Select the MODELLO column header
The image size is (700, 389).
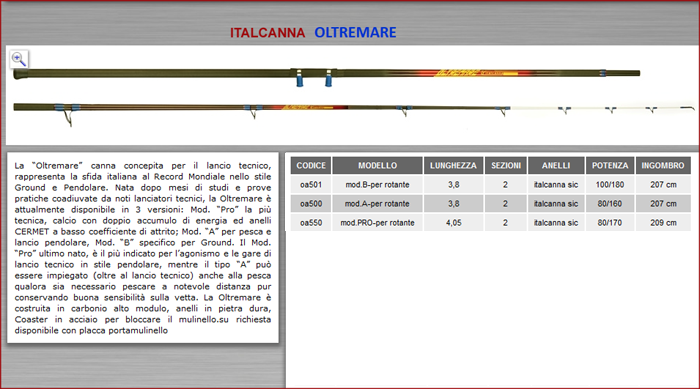[x=377, y=165]
